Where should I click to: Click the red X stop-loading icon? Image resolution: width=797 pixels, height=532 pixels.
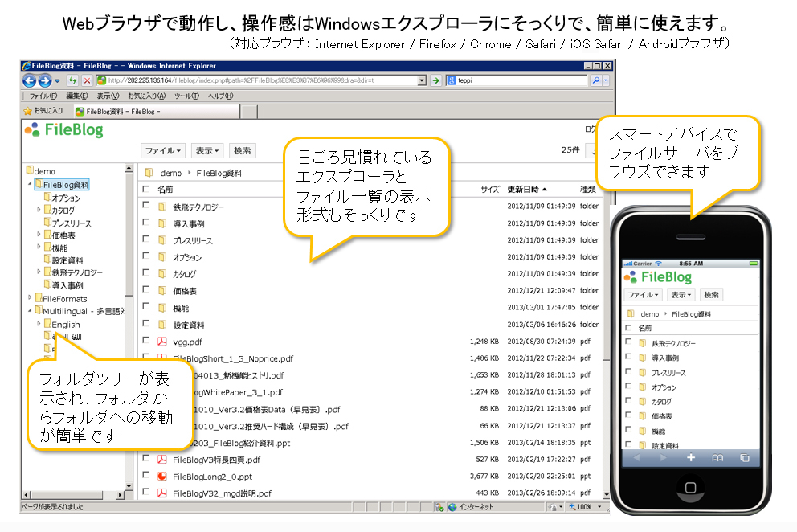coord(86,80)
